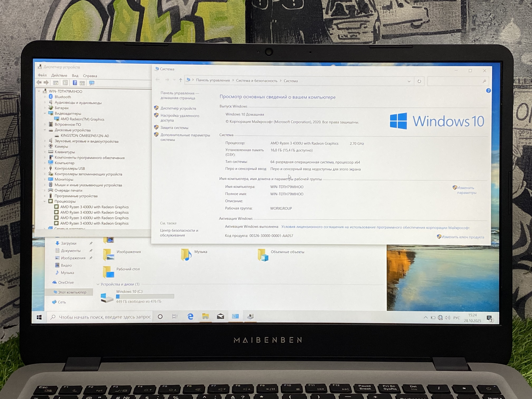Click the Device Manager back arrow icon
The image size is (532, 399).
(39, 82)
